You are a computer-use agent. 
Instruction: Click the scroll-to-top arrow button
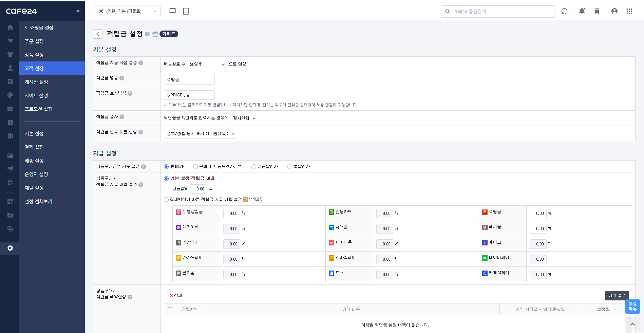pos(632,324)
